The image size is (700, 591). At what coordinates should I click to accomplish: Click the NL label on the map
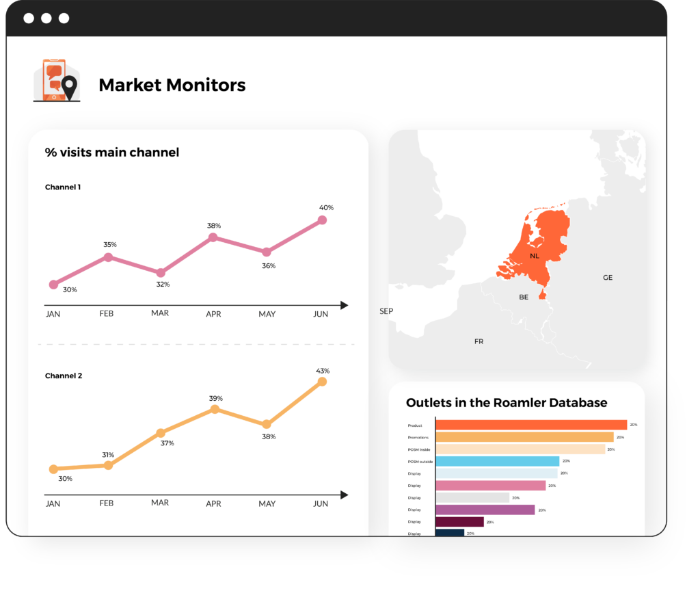pos(534,257)
